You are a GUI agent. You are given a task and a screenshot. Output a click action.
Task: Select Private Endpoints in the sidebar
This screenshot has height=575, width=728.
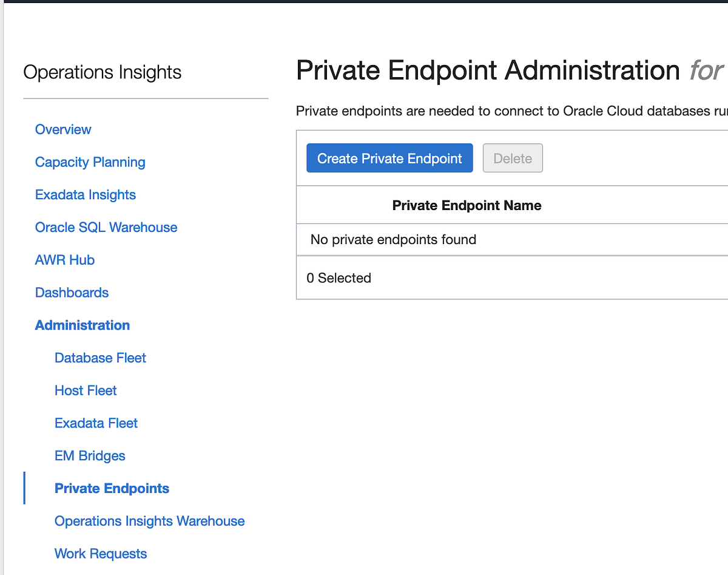pyautogui.click(x=112, y=488)
